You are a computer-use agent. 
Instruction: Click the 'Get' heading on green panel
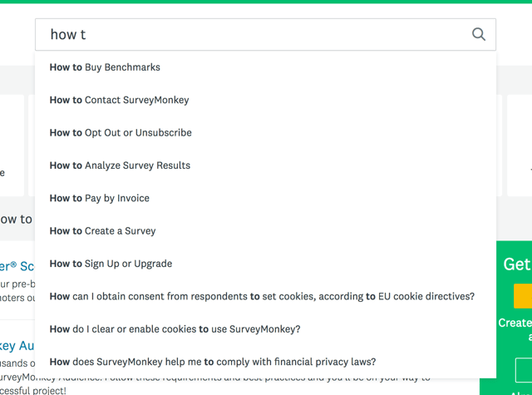pos(516,264)
